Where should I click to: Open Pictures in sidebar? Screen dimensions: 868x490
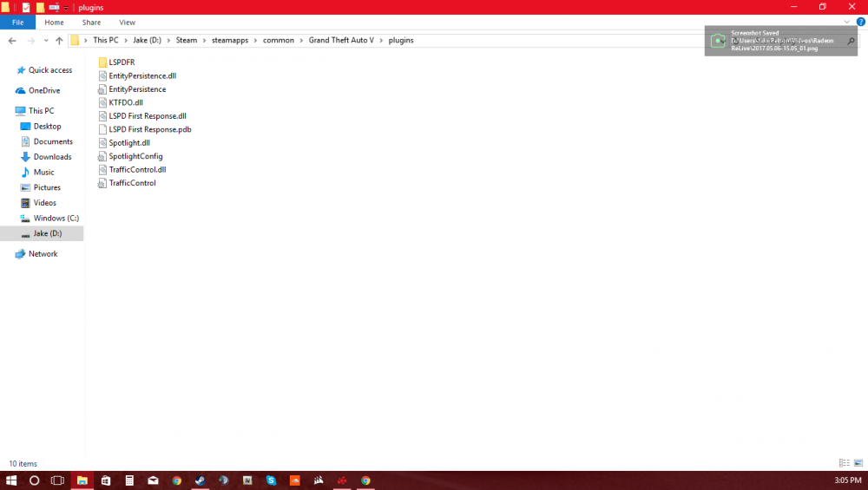pos(41,187)
